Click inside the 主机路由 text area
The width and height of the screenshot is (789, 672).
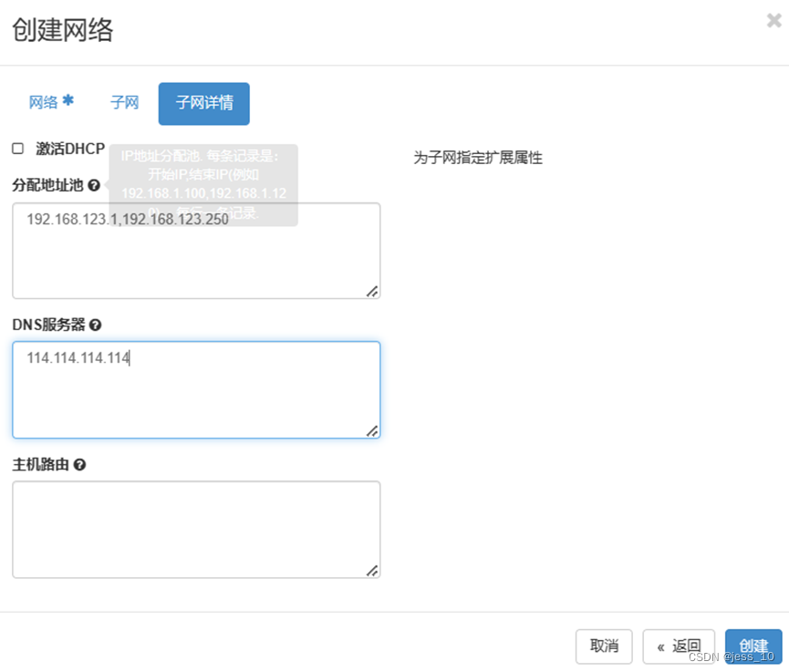[196, 529]
